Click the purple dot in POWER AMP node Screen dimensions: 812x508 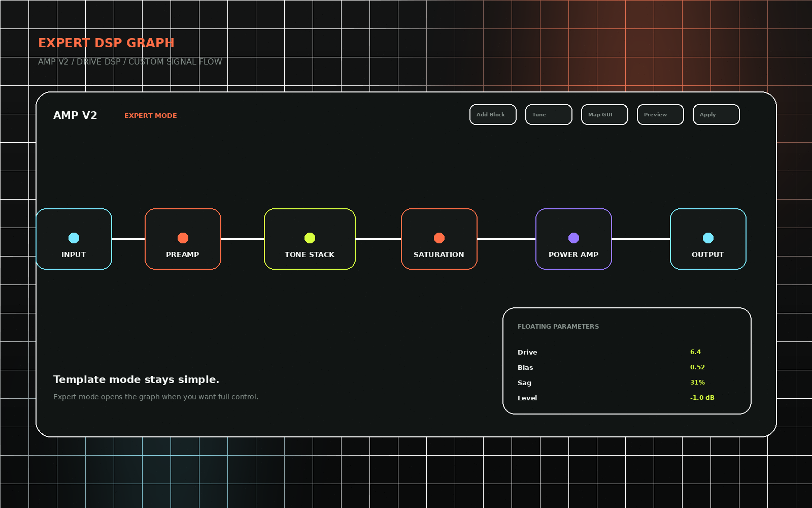[573, 238]
